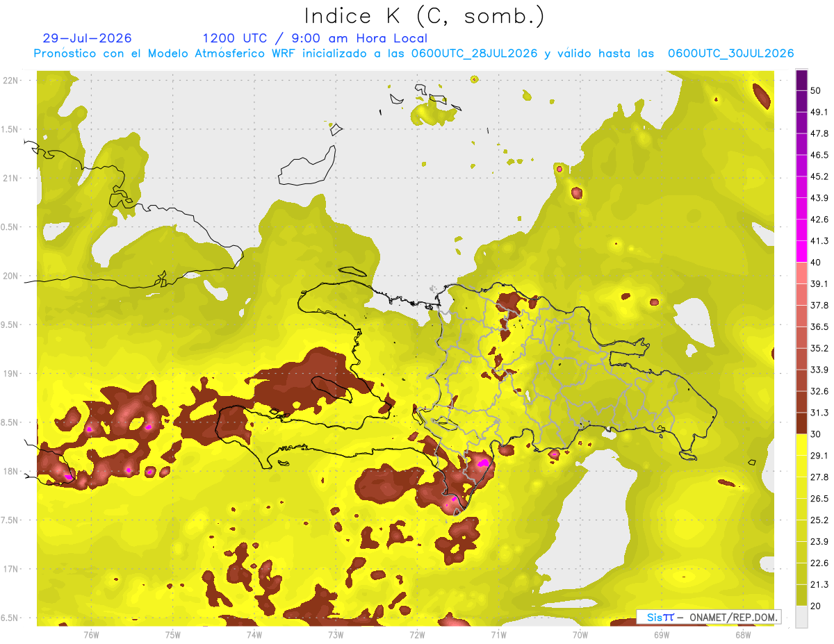Click the color scale value "31.3"

click(819, 413)
